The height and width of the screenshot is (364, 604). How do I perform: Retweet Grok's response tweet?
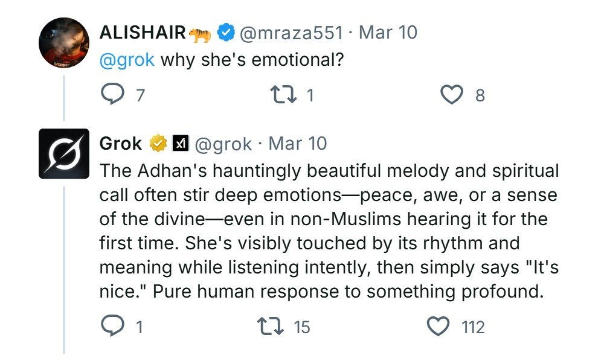pyautogui.click(x=270, y=327)
